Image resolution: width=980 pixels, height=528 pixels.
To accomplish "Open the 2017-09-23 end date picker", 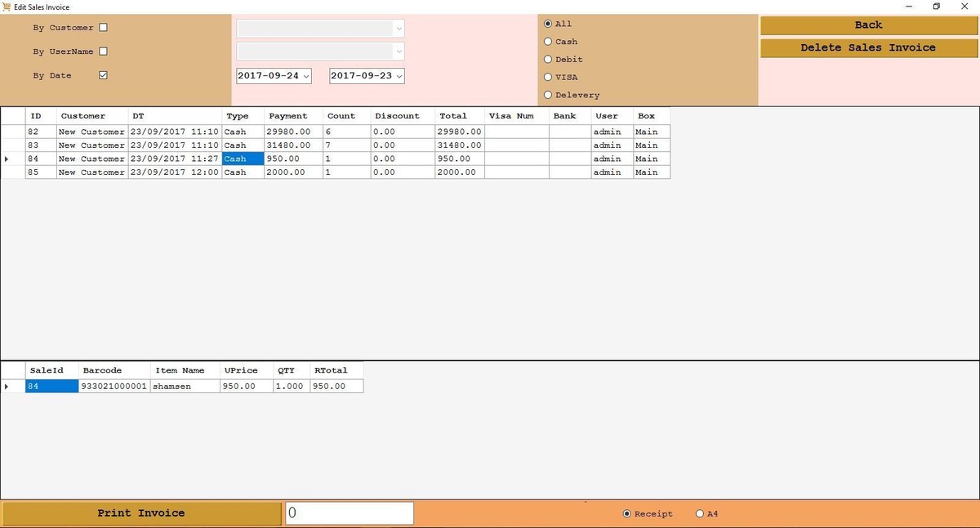I will point(399,76).
